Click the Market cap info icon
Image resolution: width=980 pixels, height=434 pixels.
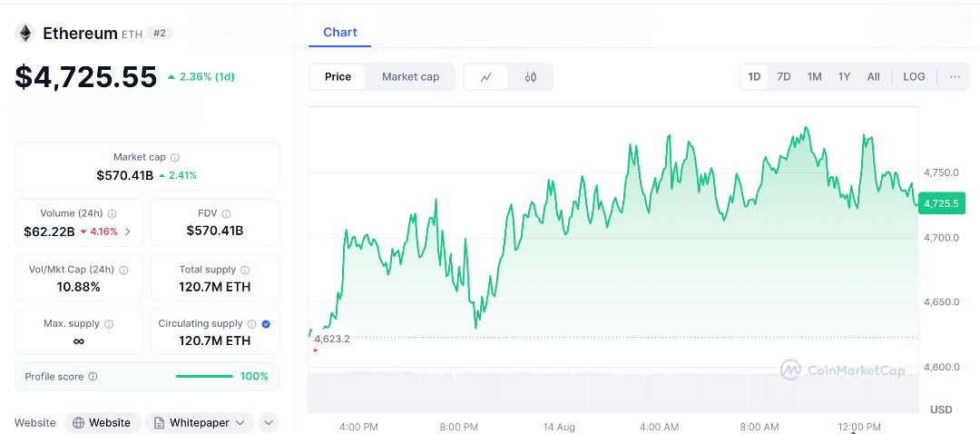(175, 158)
